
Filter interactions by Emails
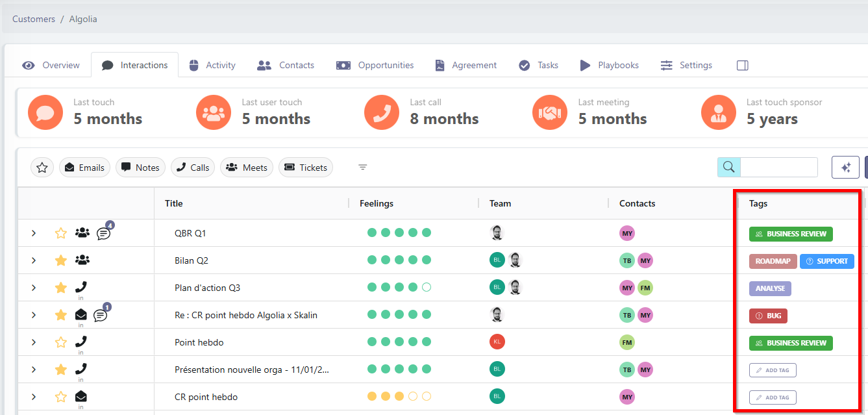coord(84,168)
